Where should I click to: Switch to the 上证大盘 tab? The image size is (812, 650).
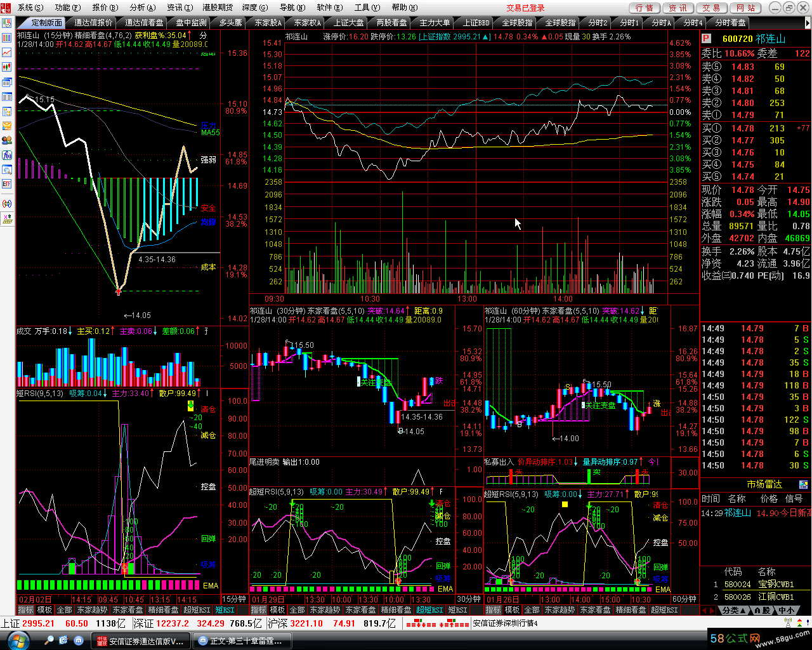coord(349,23)
